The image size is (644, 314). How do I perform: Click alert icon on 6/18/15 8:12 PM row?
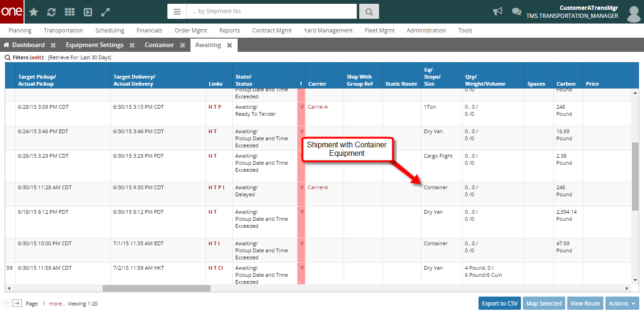(x=302, y=212)
